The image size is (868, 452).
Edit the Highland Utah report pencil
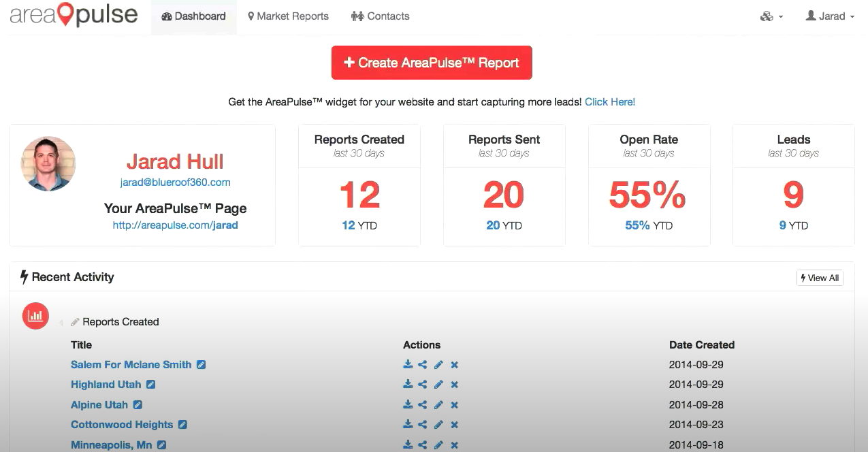click(x=438, y=385)
